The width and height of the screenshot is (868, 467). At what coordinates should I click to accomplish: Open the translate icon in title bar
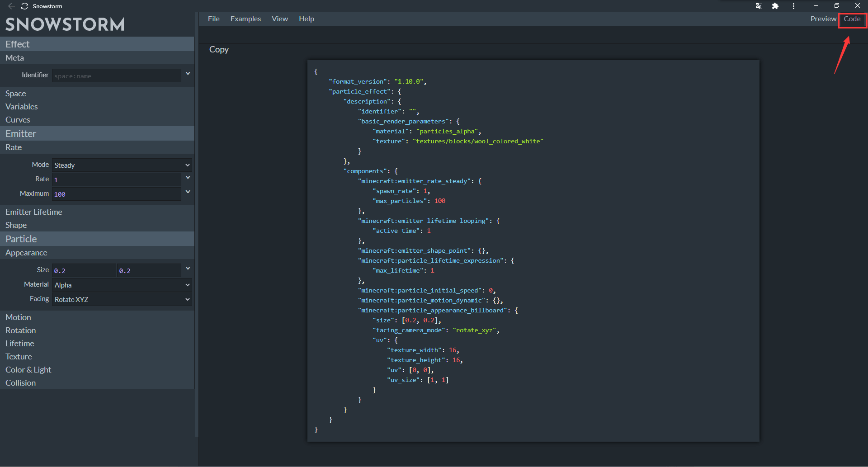click(759, 6)
